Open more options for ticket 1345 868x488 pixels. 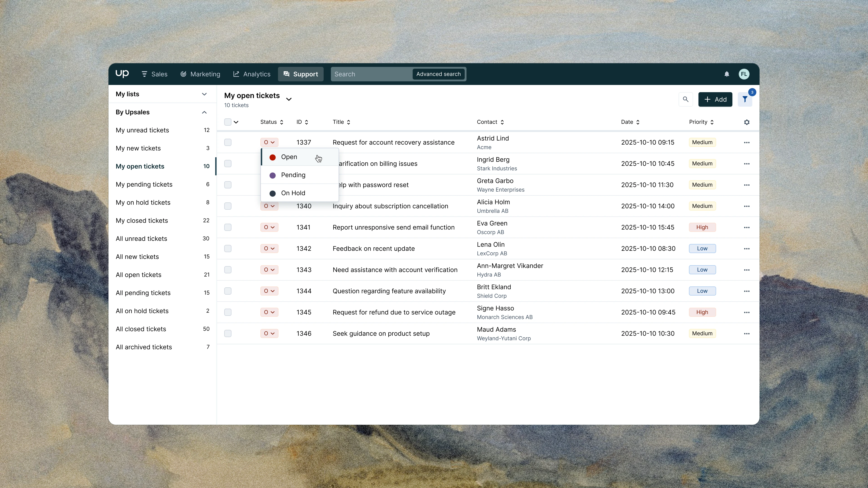(747, 312)
